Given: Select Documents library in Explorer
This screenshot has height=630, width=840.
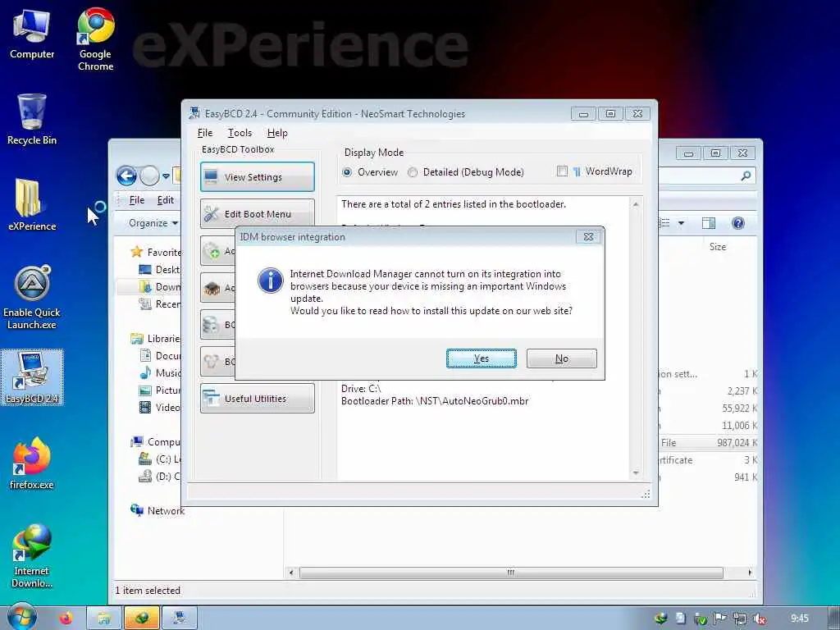Looking at the screenshot, I should 160,355.
